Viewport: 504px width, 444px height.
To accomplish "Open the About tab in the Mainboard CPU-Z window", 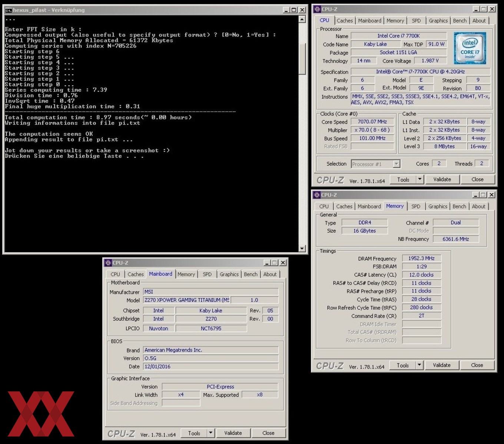I will click(270, 274).
